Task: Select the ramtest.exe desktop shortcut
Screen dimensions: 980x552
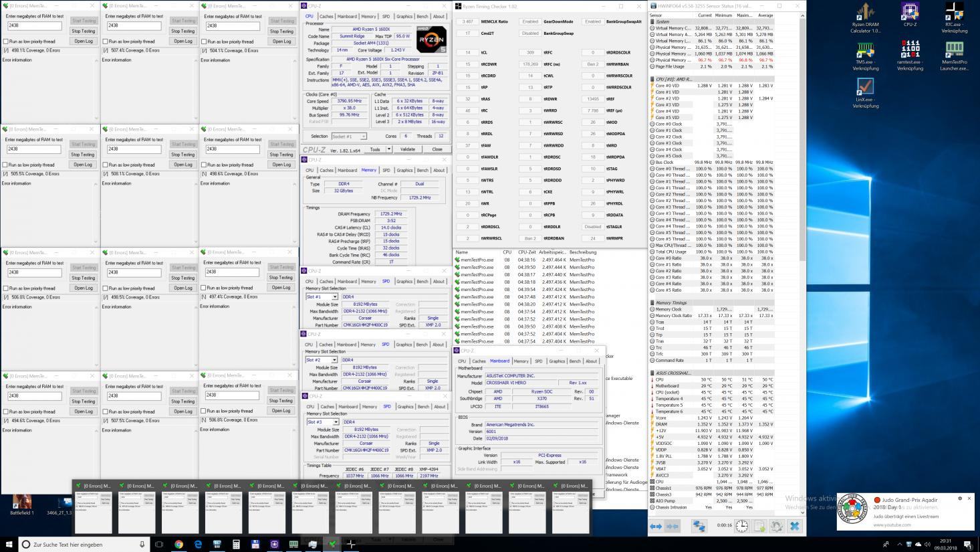Action: click(910, 56)
